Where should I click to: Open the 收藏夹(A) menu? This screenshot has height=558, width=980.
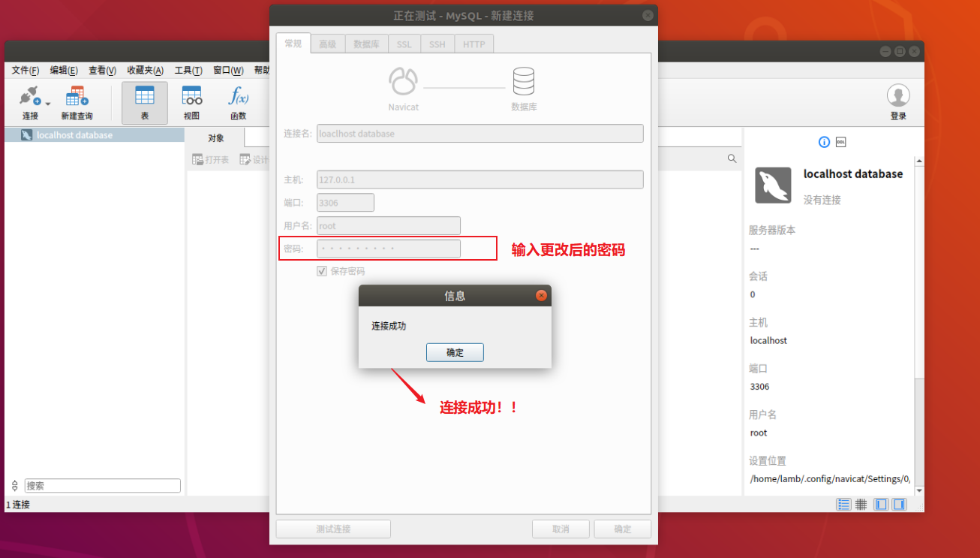pyautogui.click(x=145, y=70)
